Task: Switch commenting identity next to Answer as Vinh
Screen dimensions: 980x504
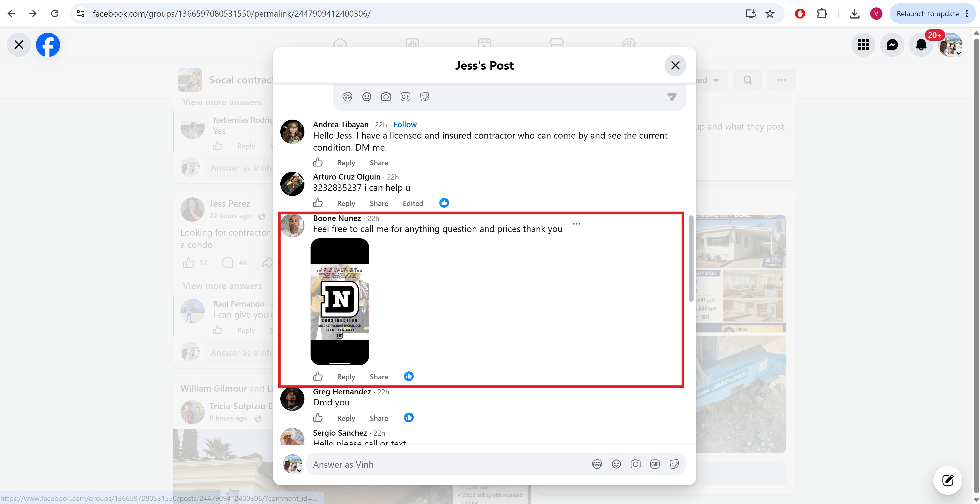Action: point(293,464)
